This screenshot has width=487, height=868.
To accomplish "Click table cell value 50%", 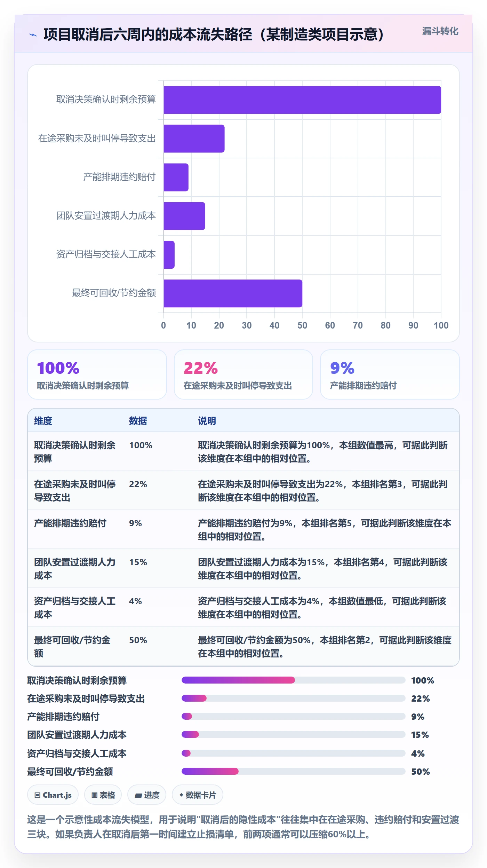I will coord(138,640).
